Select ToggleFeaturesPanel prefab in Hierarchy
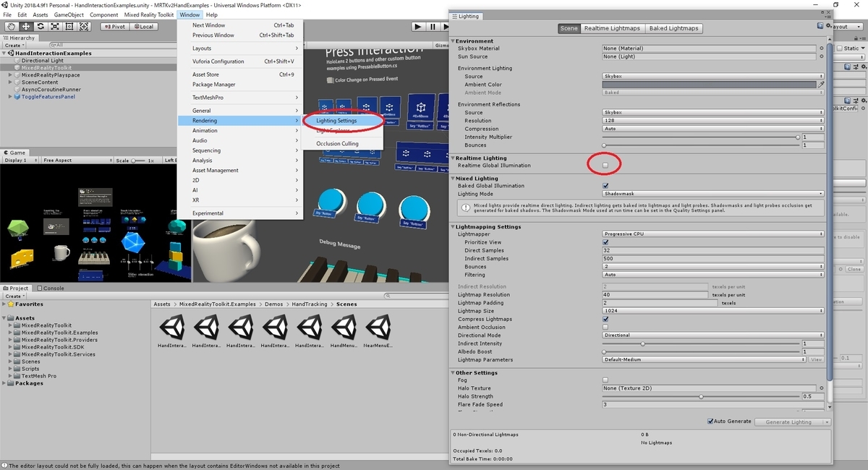This screenshot has width=868, height=470. coord(48,97)
